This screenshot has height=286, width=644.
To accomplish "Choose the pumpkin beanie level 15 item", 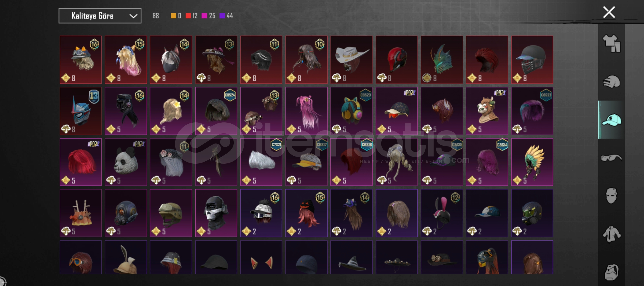I will (306, 213).
